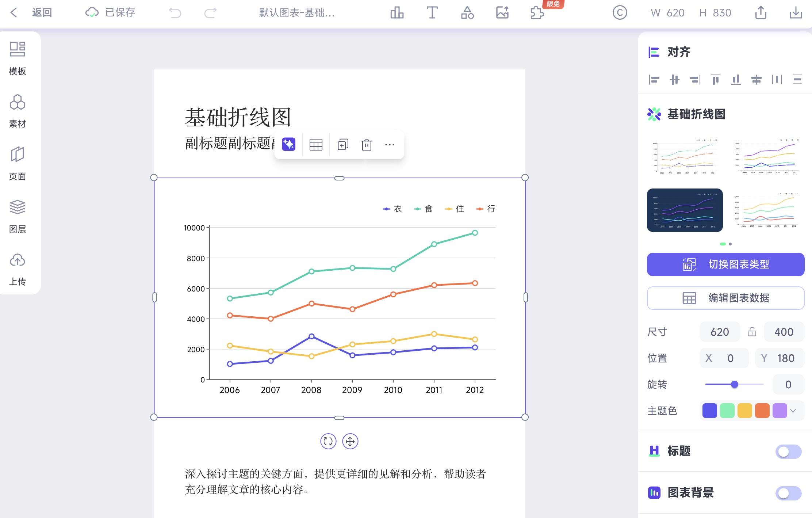Click the 返回 button

(42, 13)
